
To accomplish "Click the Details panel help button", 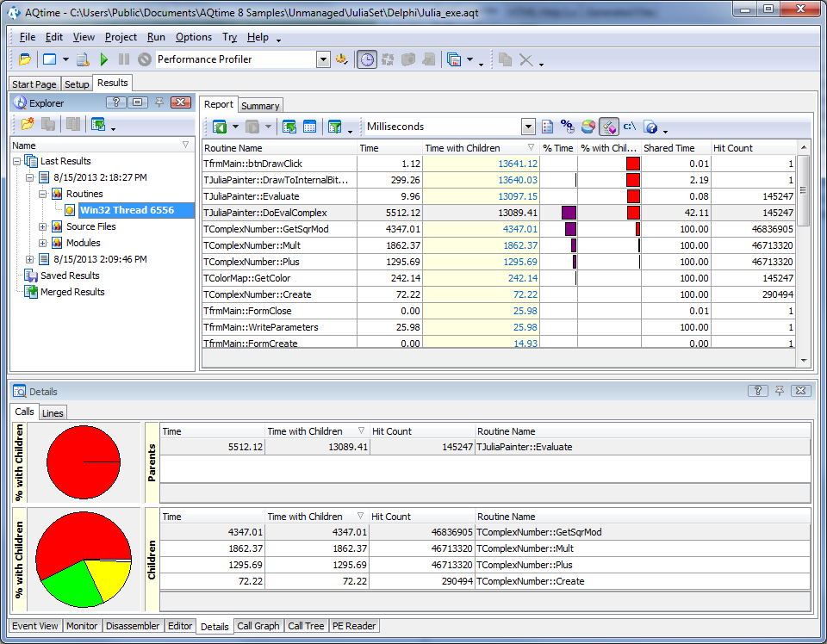I will pyautogui.click(x=757, y=391).
